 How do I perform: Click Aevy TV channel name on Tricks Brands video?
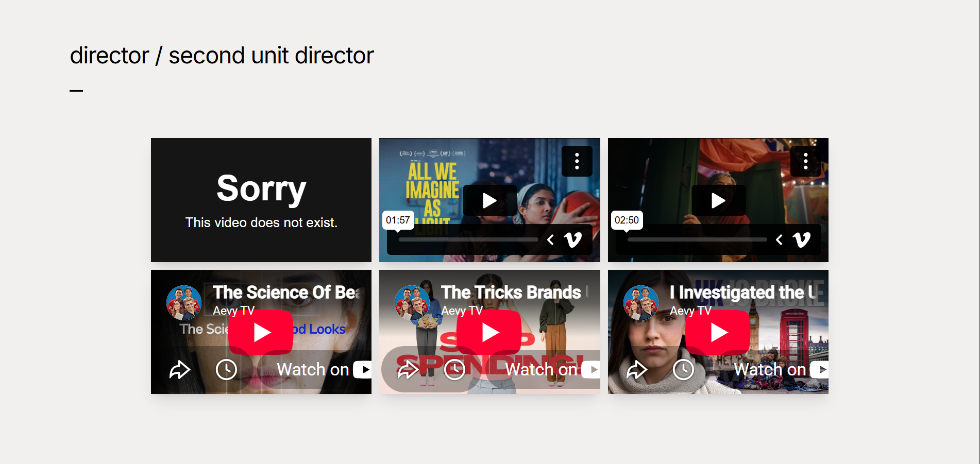point(462,311)
